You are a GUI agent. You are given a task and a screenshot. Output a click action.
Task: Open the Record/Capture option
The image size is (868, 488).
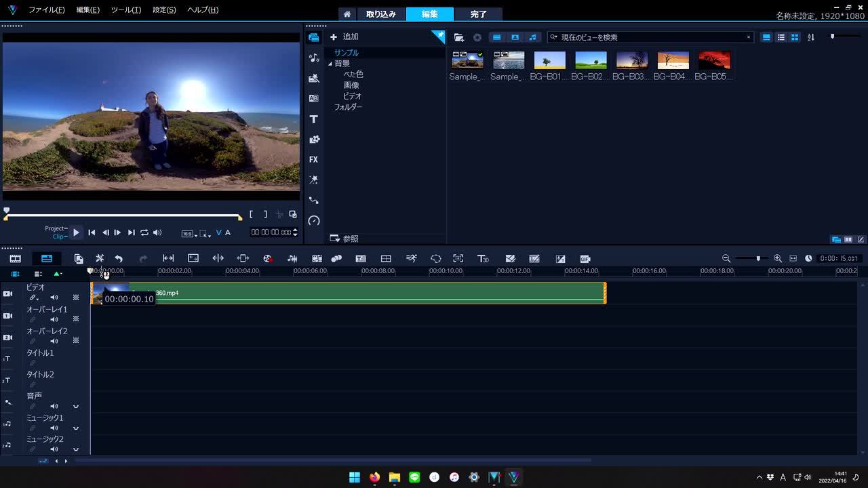(x=268, y=258)
